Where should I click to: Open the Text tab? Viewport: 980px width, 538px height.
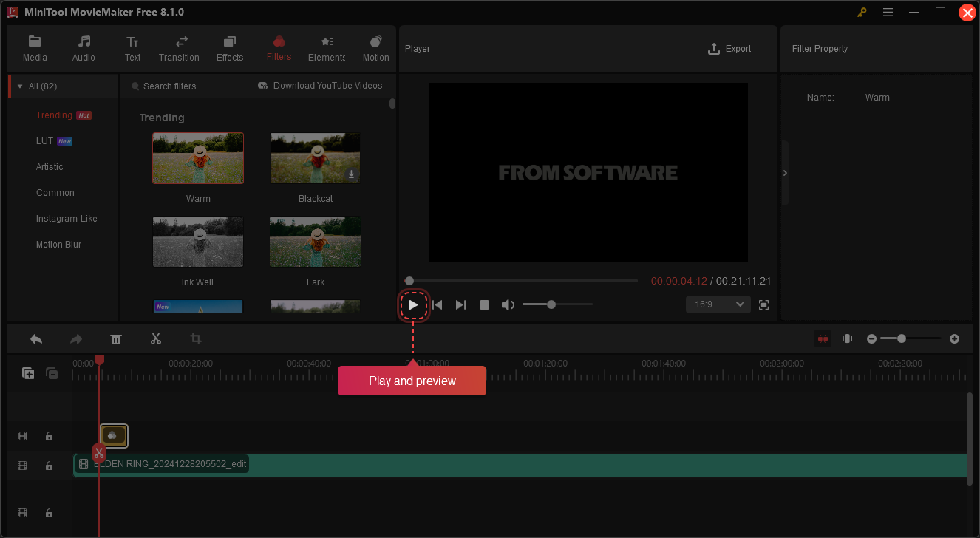132,49
